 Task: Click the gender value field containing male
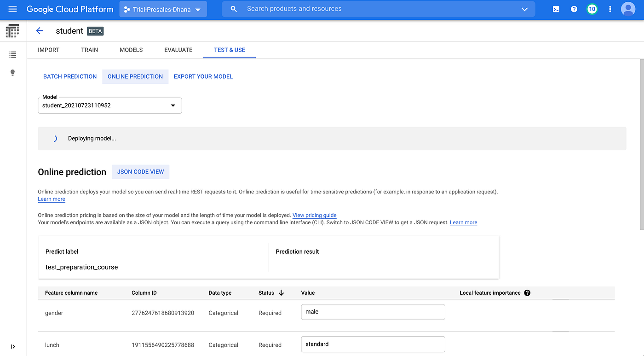(373, 312)
